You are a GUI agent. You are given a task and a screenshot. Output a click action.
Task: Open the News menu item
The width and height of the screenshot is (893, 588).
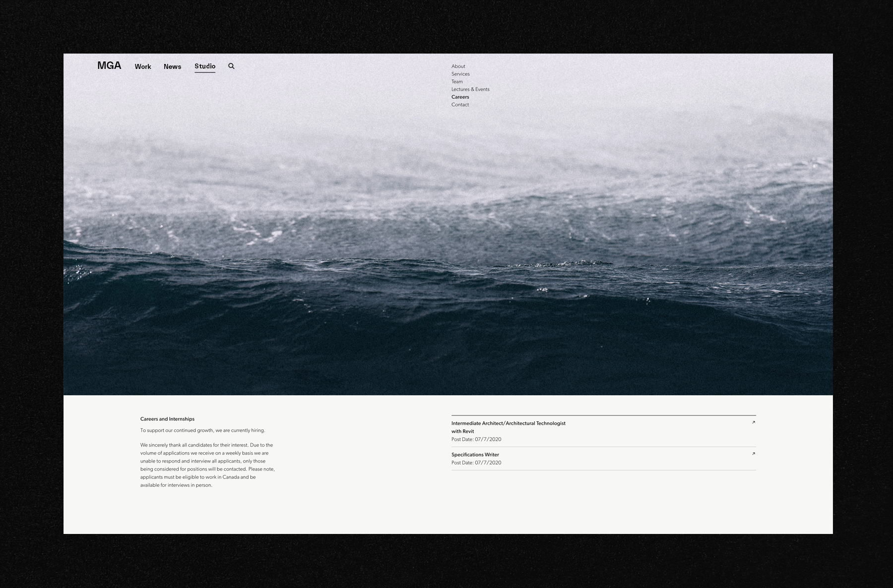(172, 66)
